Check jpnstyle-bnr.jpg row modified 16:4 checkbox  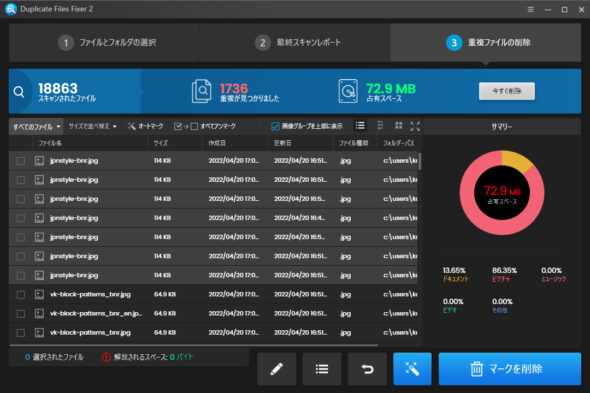(x=21, y=218)
